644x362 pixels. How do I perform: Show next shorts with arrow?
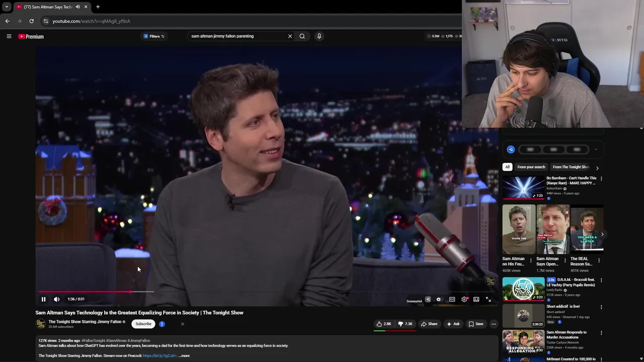tap(602, 234)
